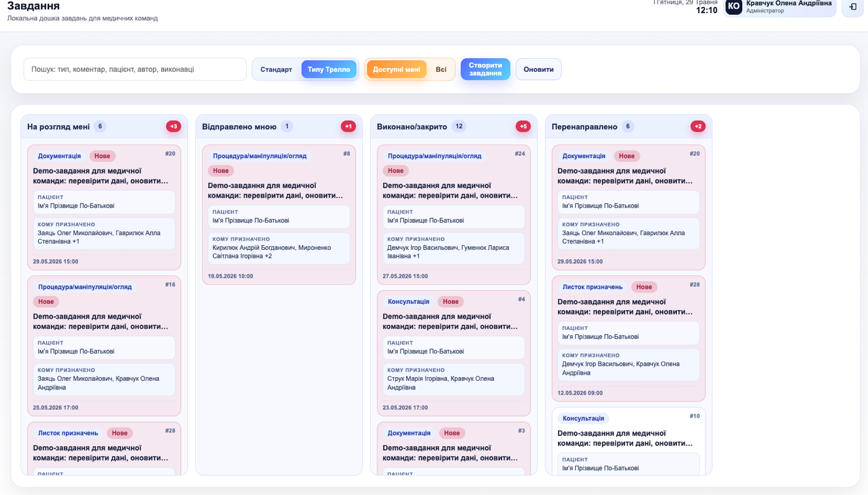Click due date 12.05.2026 09:00

[580, 393]
